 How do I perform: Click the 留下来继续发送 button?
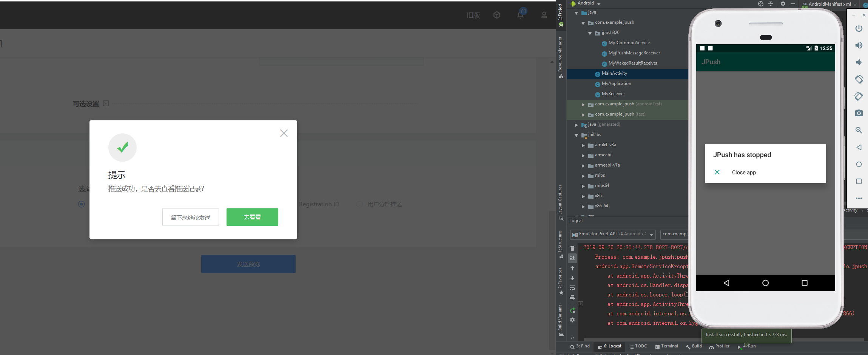191,217
